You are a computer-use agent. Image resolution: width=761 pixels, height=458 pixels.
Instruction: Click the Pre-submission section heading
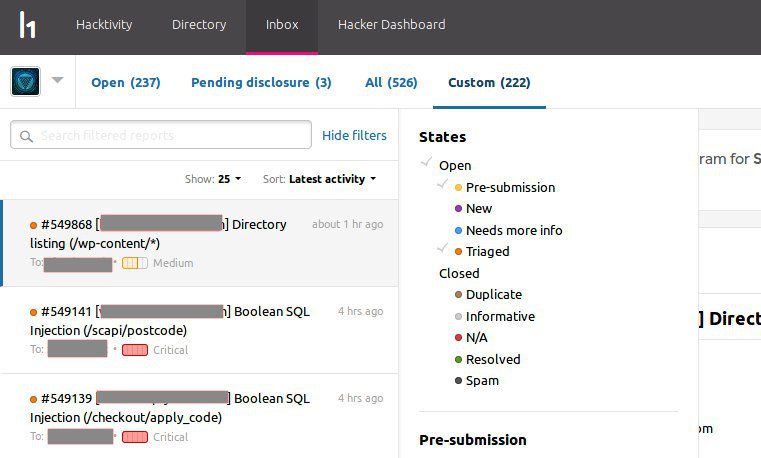coord(473,440)
